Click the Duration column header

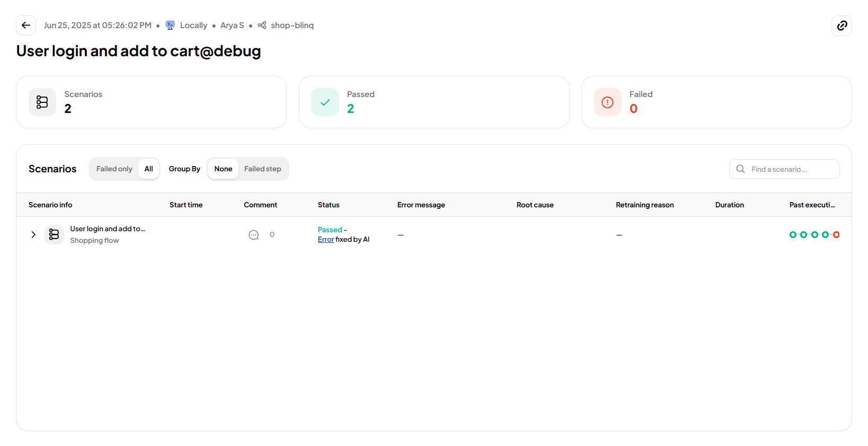[729, 205]
